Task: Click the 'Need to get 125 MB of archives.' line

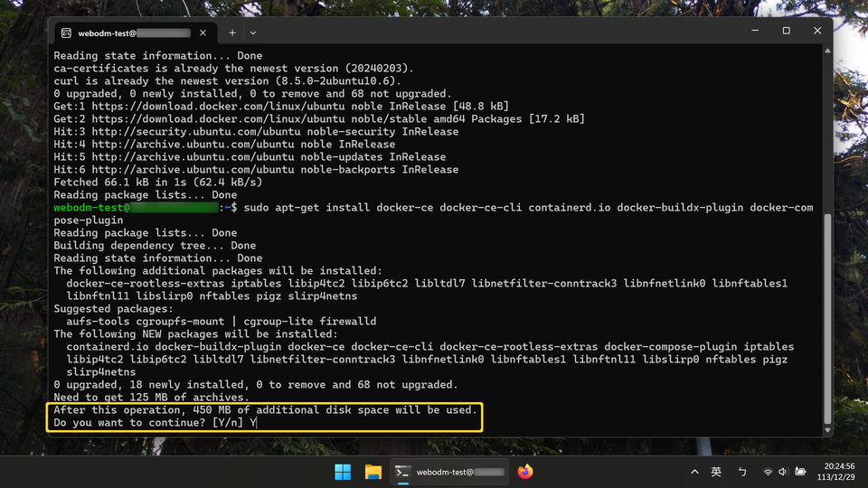Action: [152, 398]
